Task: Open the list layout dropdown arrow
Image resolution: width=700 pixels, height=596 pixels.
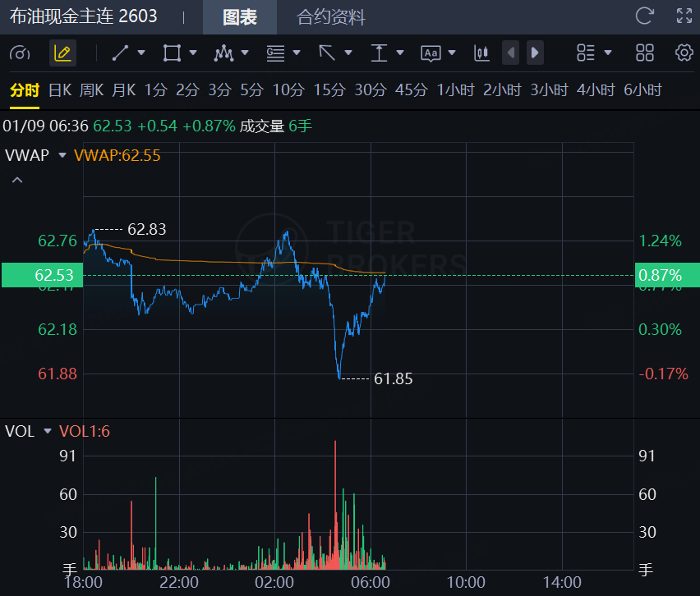Action: (x=608, y=53)
